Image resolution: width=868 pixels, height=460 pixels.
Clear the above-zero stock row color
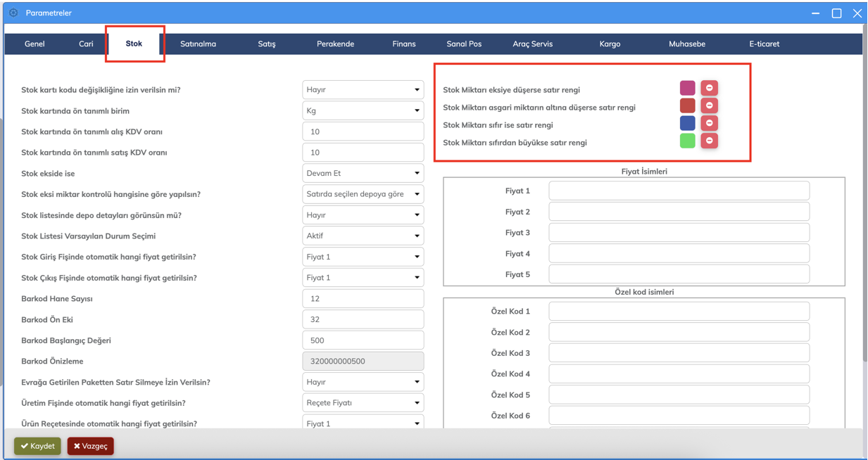(709, 141)
